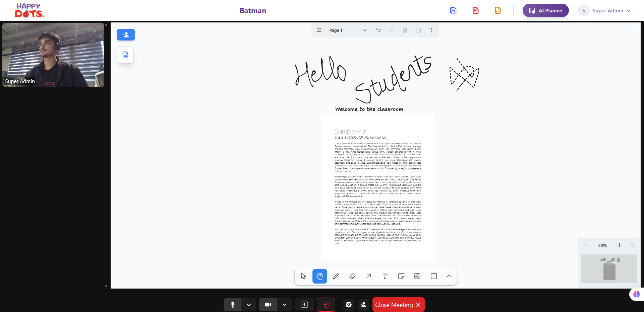Open the whiteboard hamburger menu
The height and width of the screenshot is (312, 644).
tap(319, 30)
